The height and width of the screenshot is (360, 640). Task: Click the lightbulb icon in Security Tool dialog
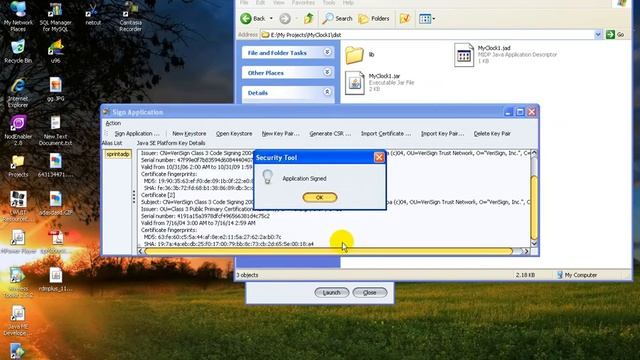click(267, 177)
